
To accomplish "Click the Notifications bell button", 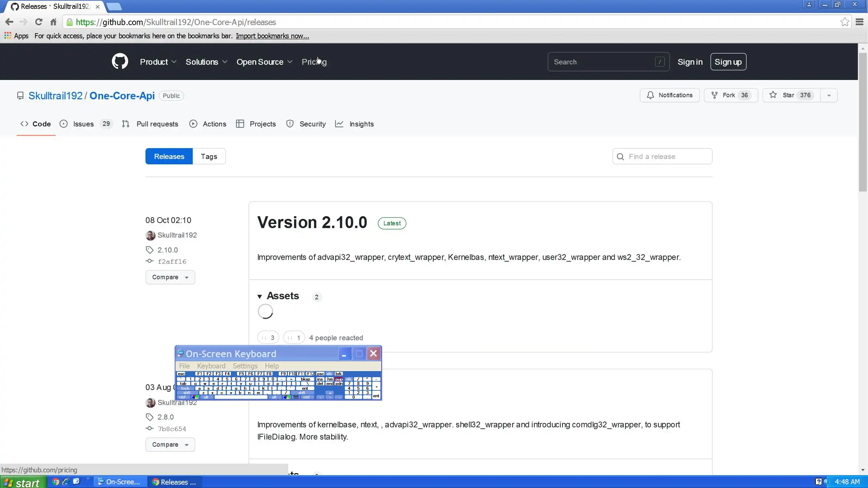I will 669,95.
